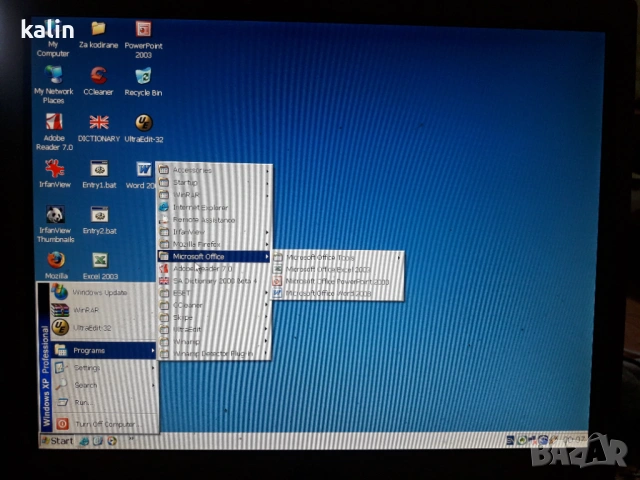Expand the Settings entry in the Start menu
The image size is (640, 480).
click(x=104, y=368)
